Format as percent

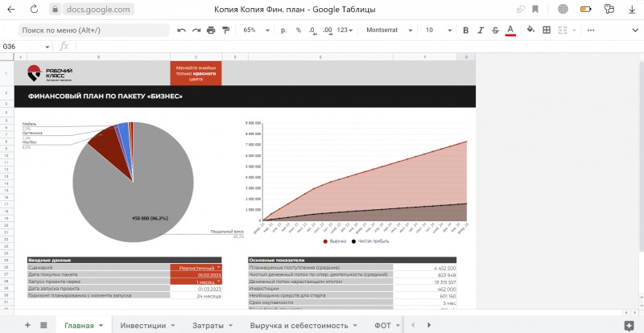(299, 30)
